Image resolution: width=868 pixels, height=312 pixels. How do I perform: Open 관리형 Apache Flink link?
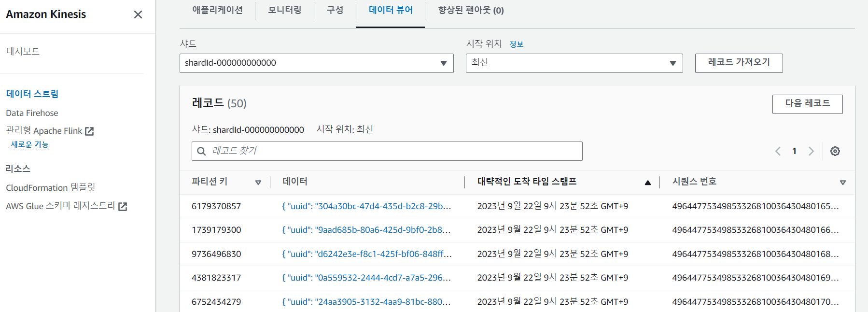tap(44, 130)
